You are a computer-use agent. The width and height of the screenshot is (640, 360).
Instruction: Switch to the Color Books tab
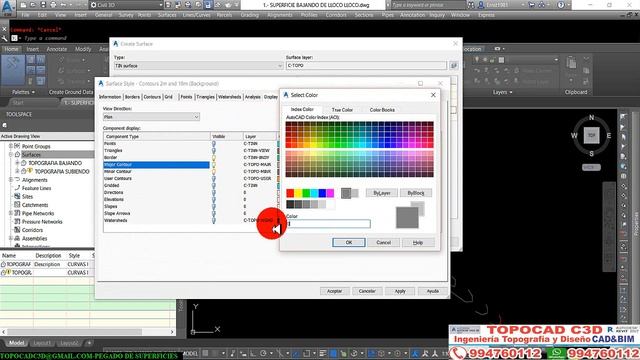(382, 110)
